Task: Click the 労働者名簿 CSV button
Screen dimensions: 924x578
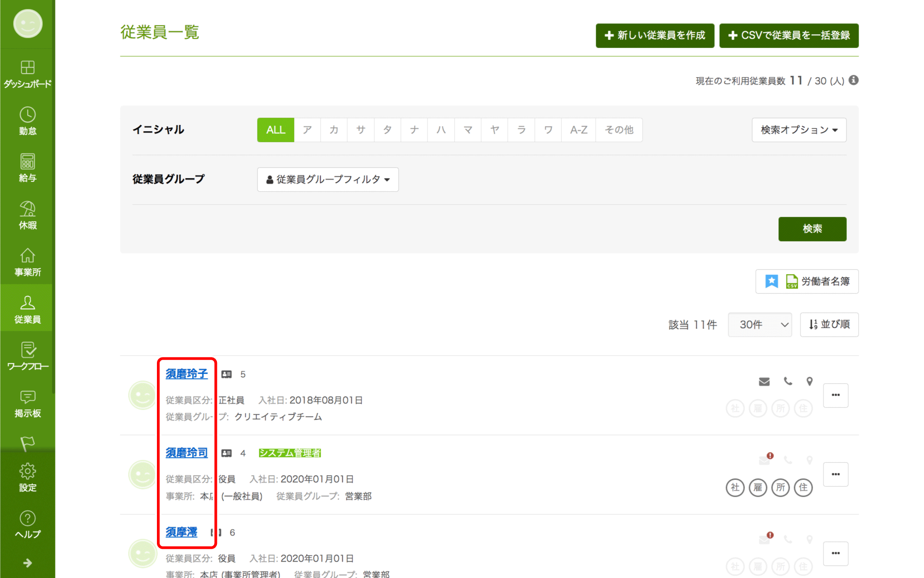Action: click(x=807, y=281)
